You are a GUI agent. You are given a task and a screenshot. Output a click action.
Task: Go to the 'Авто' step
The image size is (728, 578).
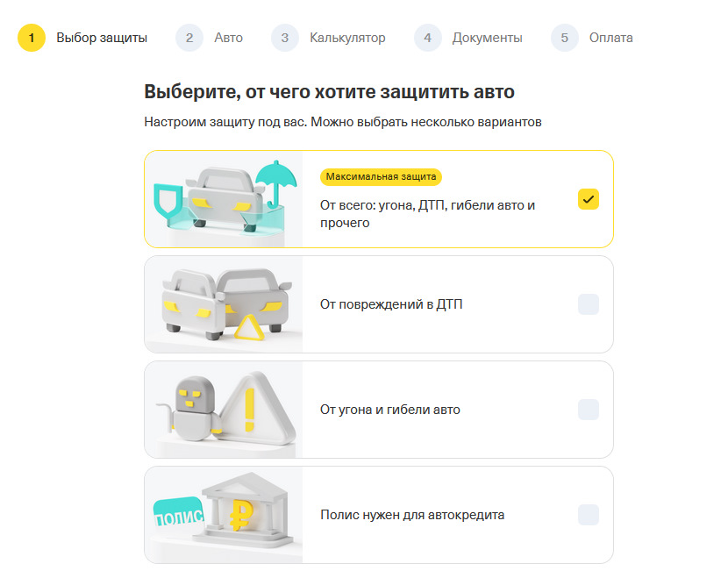[228, 38]
